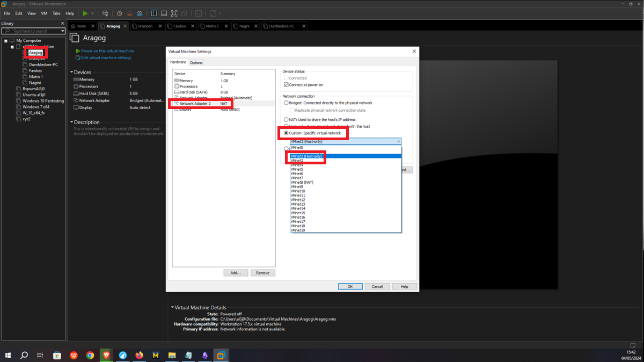
Task: Select Matrix I in Library tree
Action: coord(36,77)
